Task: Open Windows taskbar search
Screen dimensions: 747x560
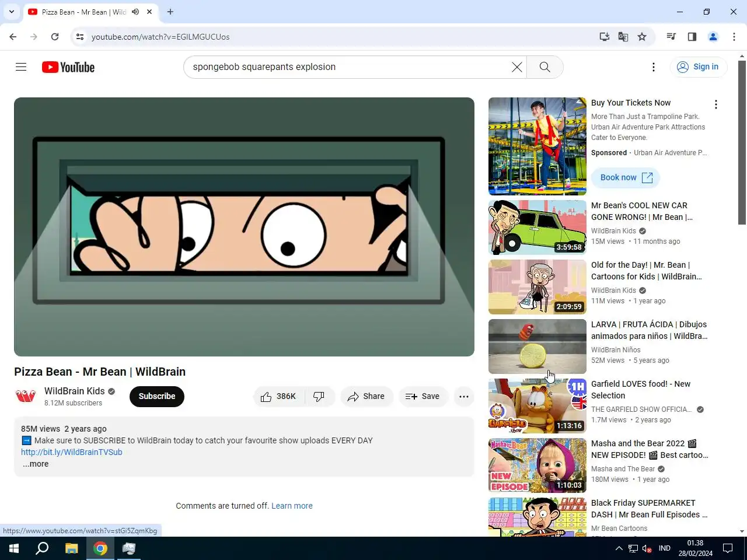Action: point(42,548)
